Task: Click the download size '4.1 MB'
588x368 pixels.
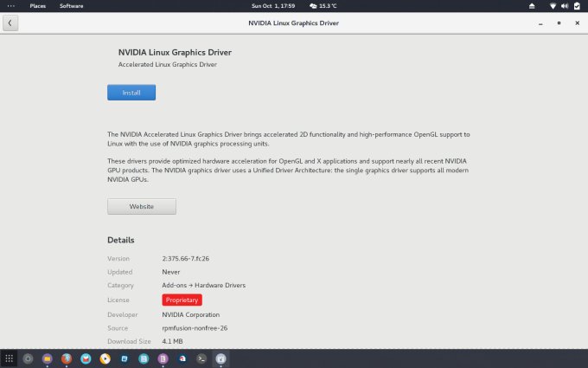Action: pyautogui.click(x=172, y=341)
